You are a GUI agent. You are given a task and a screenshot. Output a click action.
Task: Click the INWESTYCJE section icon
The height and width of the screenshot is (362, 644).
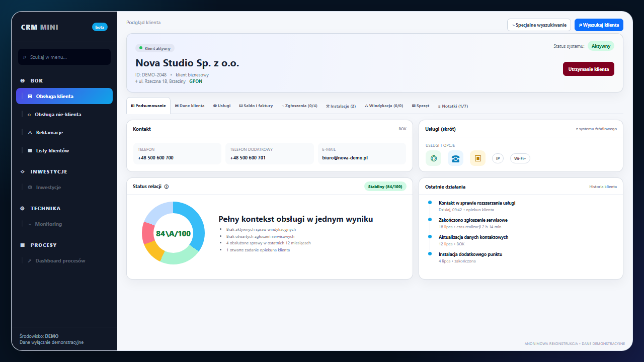pyautogui.click(x=22, y=171)
